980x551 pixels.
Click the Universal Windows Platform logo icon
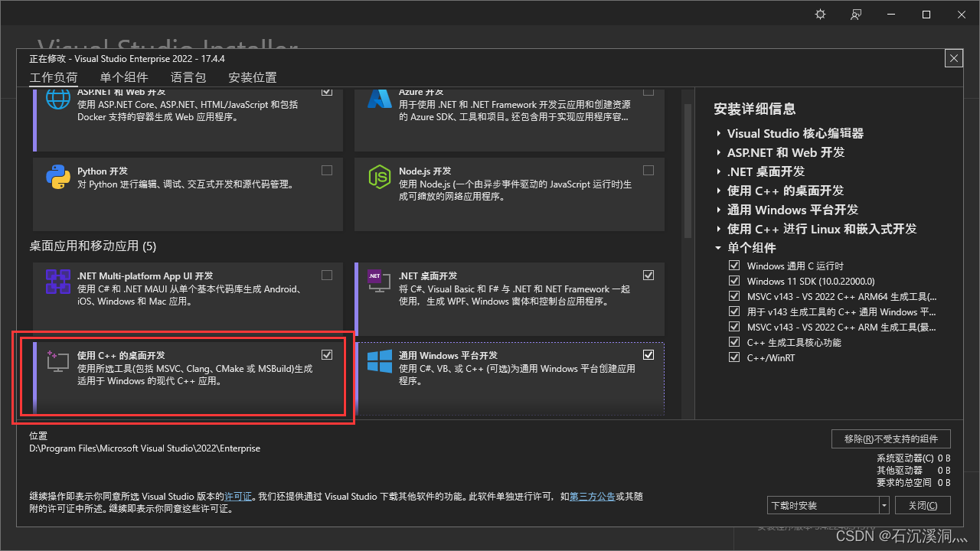point(380,362)
